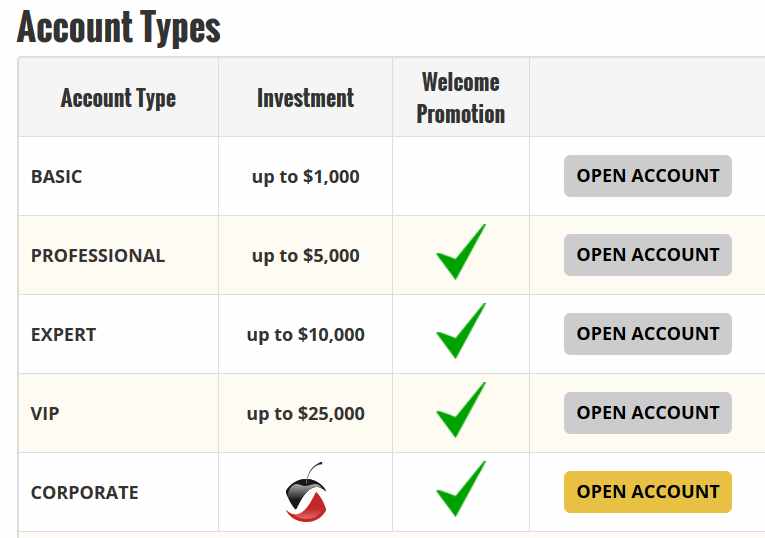765x538 pixels.
Task: Click the Corporate row logo icon
Action: (306, 492)
